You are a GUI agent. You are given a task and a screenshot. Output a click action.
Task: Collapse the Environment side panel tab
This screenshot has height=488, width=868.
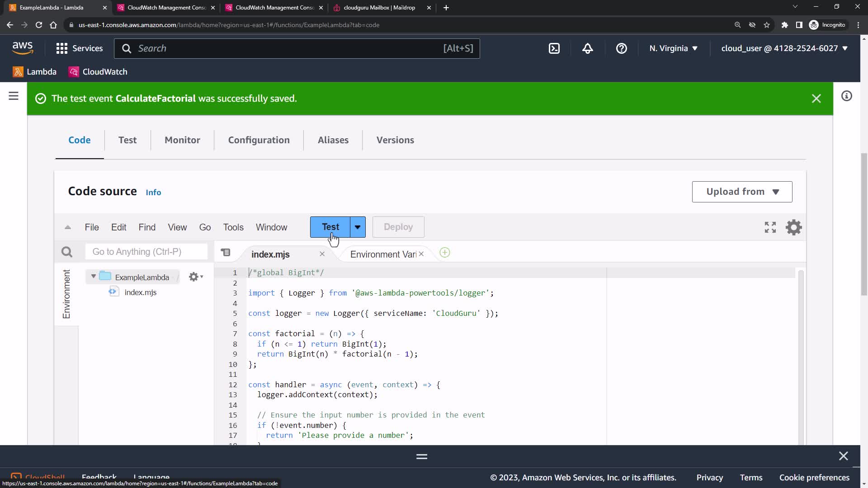tap(66, 294)
